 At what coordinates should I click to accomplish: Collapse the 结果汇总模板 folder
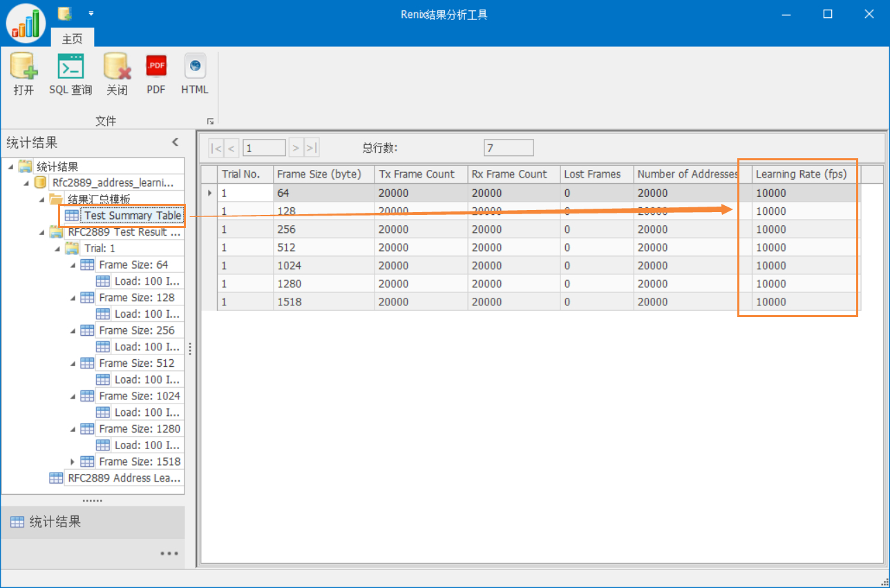(42, 199)
